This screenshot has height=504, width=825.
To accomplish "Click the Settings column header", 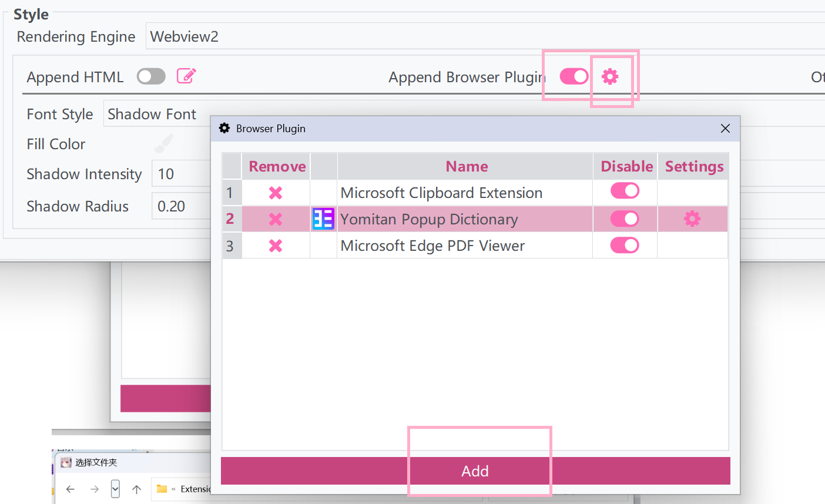I will point(694,166).
